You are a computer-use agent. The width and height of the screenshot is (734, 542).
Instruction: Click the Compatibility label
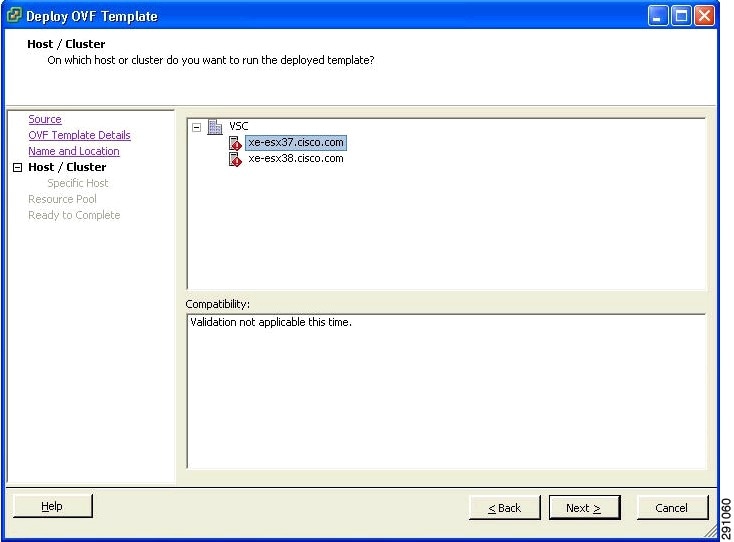pos(218,304)
